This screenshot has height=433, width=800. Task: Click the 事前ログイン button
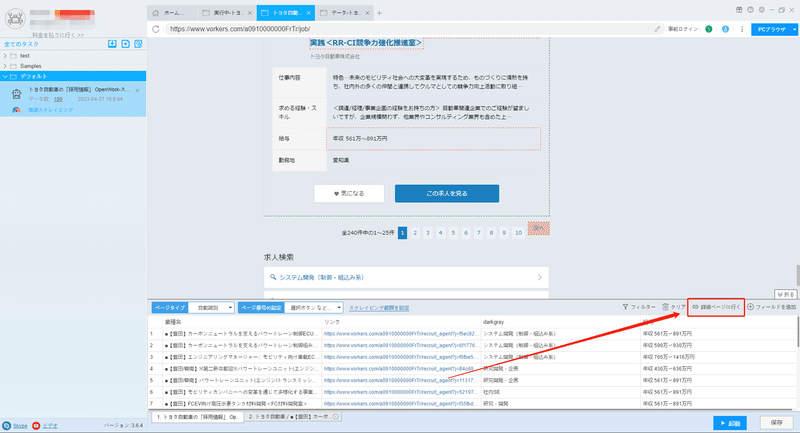(683, 29)
